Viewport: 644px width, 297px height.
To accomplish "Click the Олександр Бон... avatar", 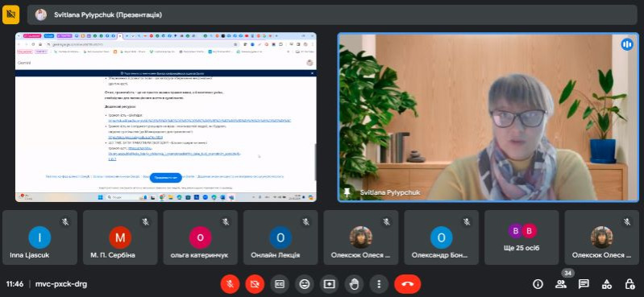I will tap(441, 237).
